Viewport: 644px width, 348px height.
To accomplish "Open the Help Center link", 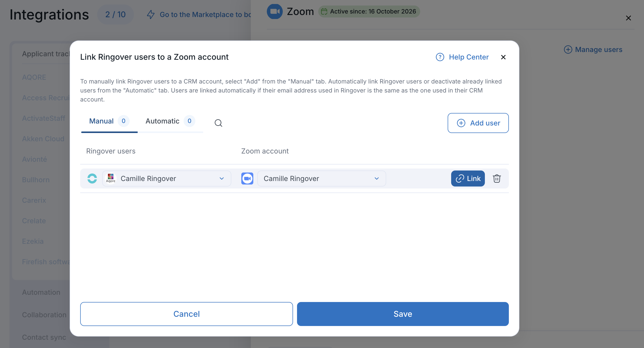I will pos(468,57).
